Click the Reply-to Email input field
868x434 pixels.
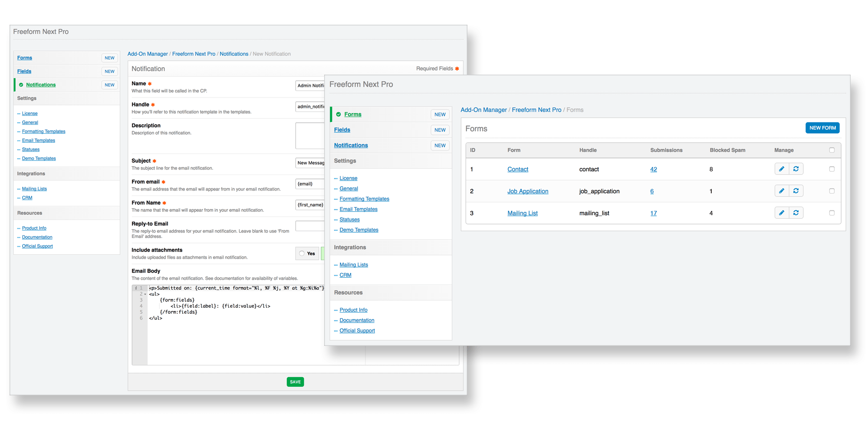[310, 226]
